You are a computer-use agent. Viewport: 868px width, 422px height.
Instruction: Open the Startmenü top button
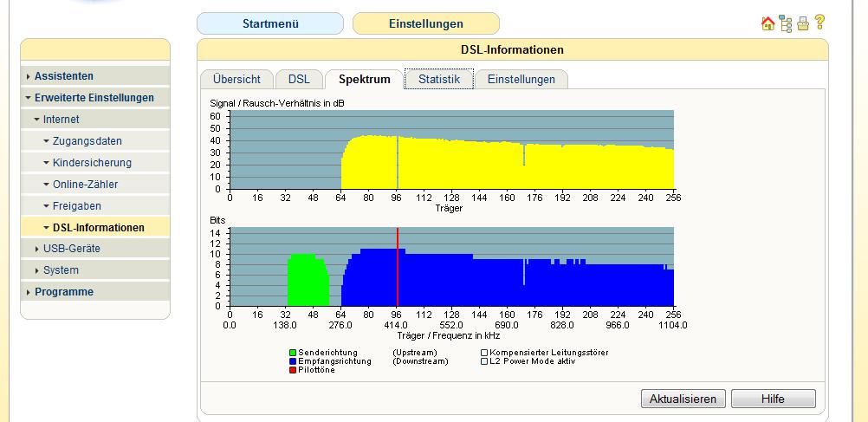point(269,23)
